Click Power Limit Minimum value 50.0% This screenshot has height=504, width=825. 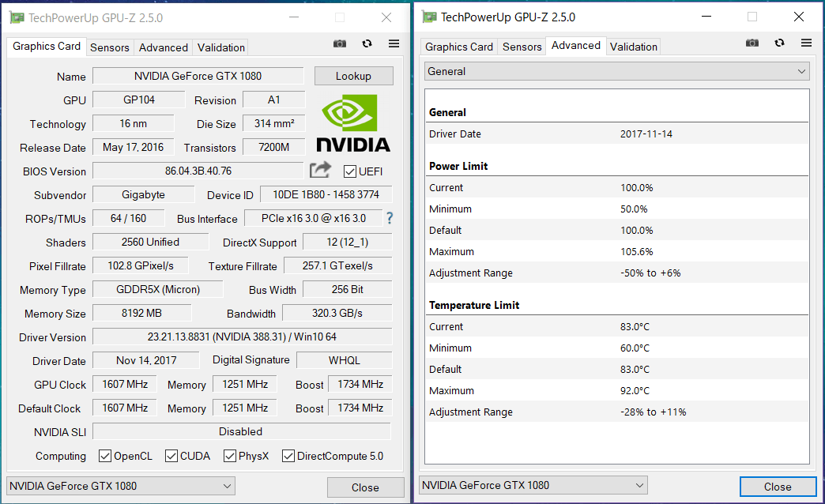pos(634,209)
